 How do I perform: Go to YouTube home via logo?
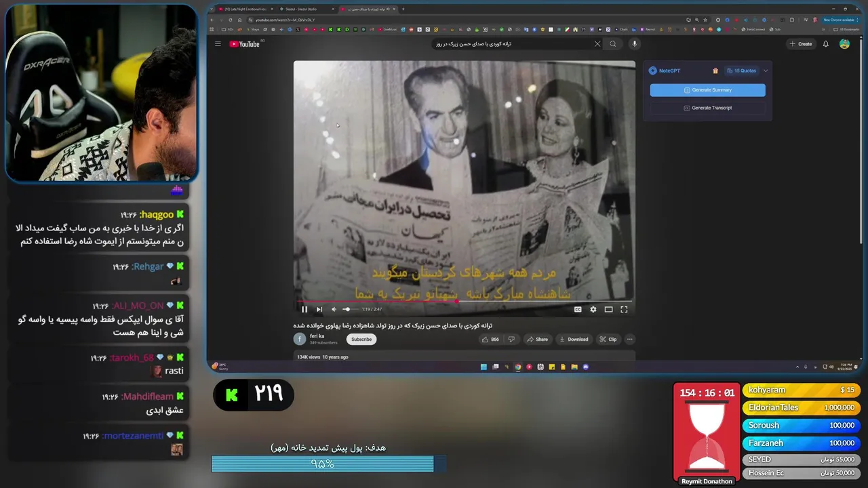245,44
